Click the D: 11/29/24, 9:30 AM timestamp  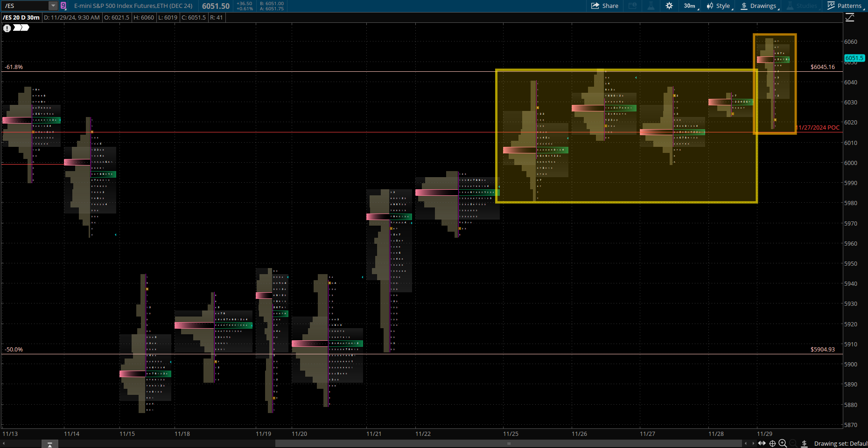(x=72, y=17)
